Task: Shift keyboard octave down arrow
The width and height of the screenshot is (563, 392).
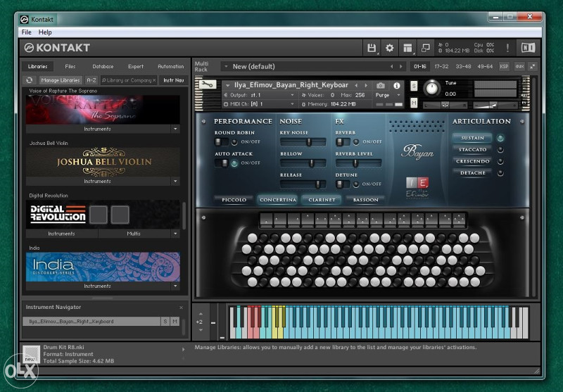Action: point(201,330)
